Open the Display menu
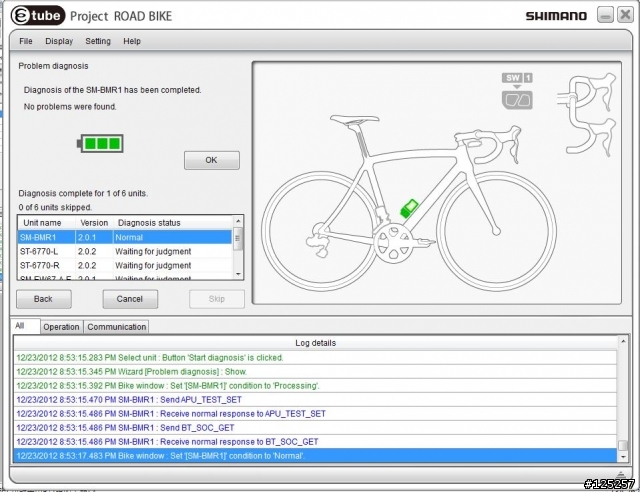Viewport: 640px width, 492px height. pos(59,41)
